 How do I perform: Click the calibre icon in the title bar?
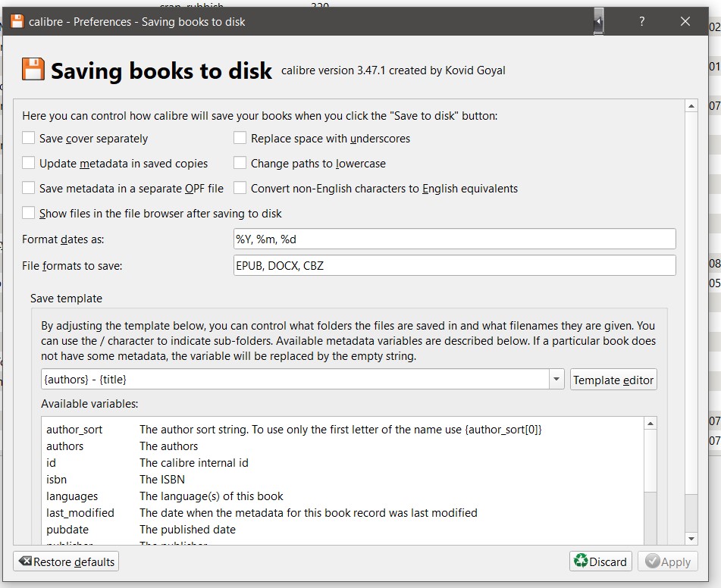[17, 21]
